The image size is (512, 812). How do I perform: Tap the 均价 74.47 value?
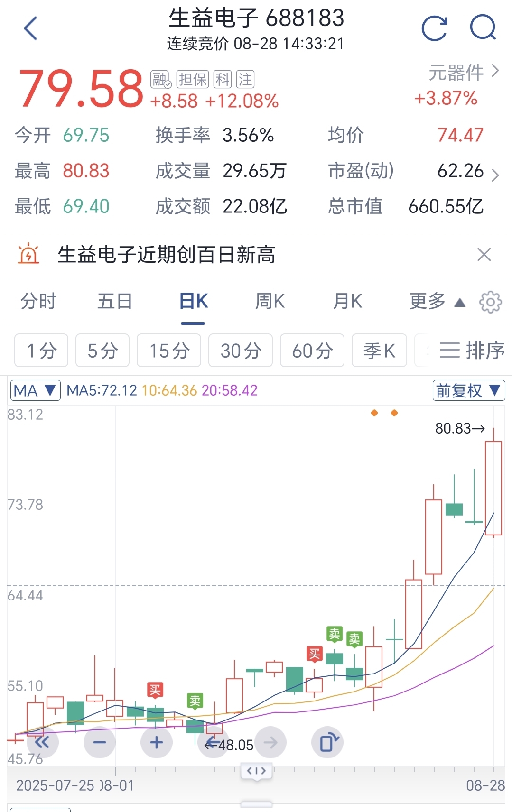point(460,135)
